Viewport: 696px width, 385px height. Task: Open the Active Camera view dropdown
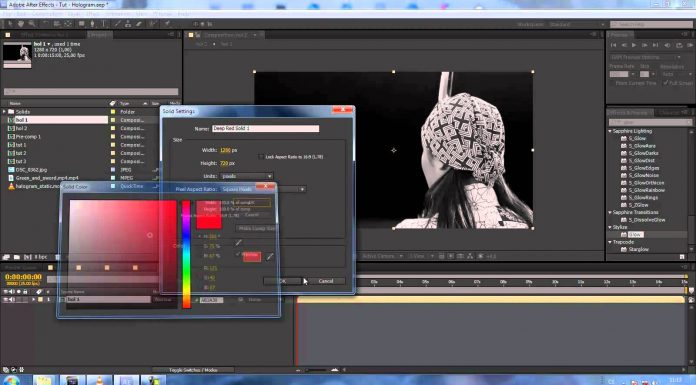click(382, 256)
